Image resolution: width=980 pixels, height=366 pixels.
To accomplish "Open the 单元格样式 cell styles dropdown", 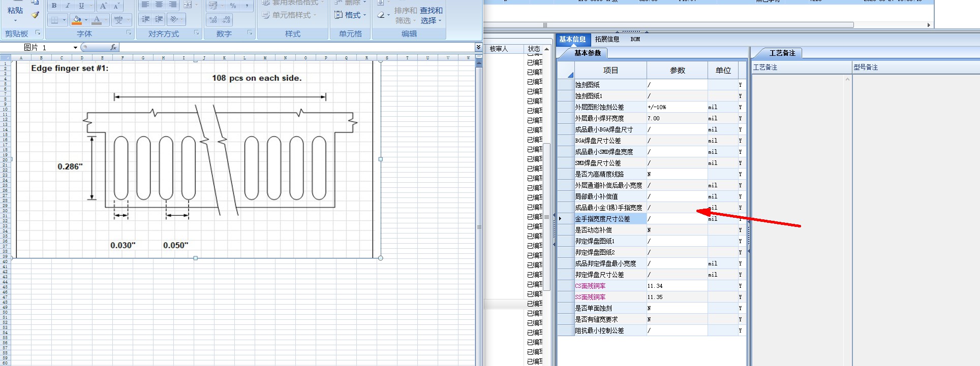I will (x=289, y=15).
